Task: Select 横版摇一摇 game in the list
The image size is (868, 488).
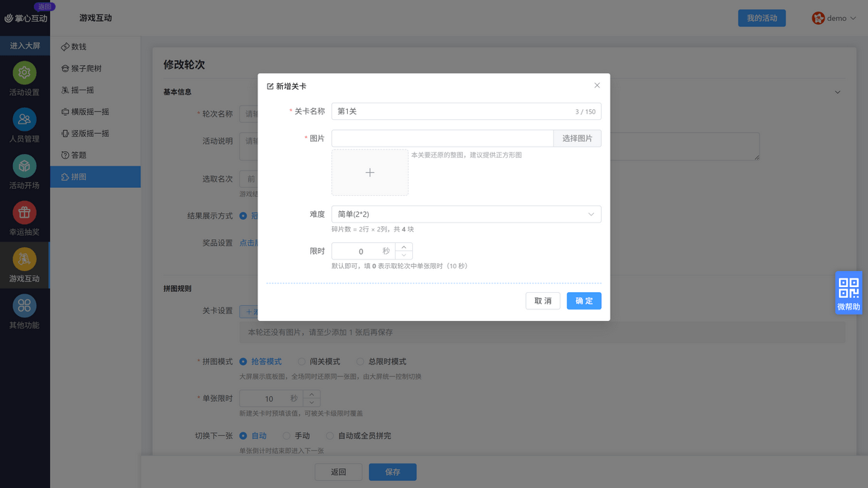Action: [95, 112]
